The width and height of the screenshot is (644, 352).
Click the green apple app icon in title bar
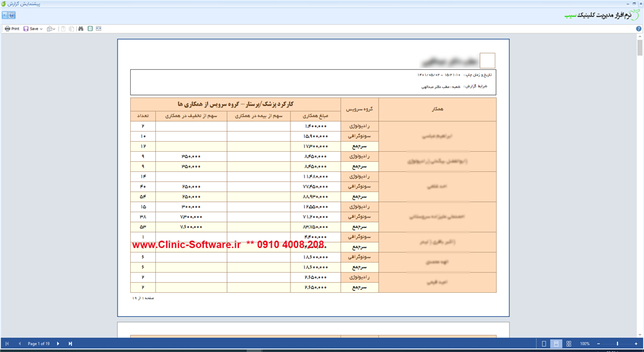click(4, 4)
